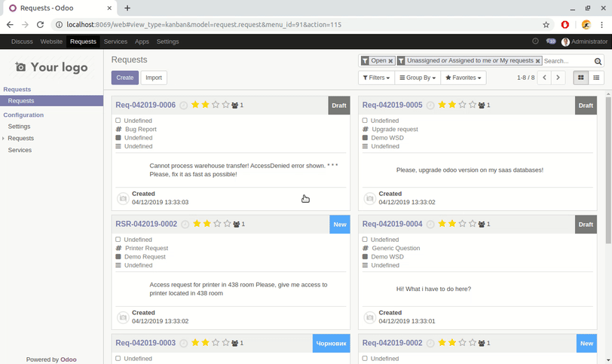612x364 pixels.
Task: Remove the Open filter facet
Action: pos(390,61)
